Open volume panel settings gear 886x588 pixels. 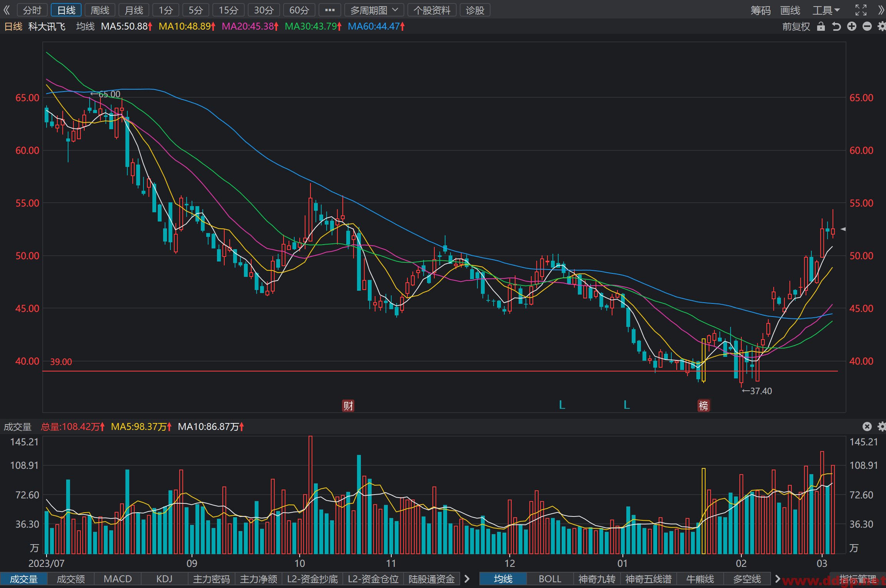pos(881,426)
